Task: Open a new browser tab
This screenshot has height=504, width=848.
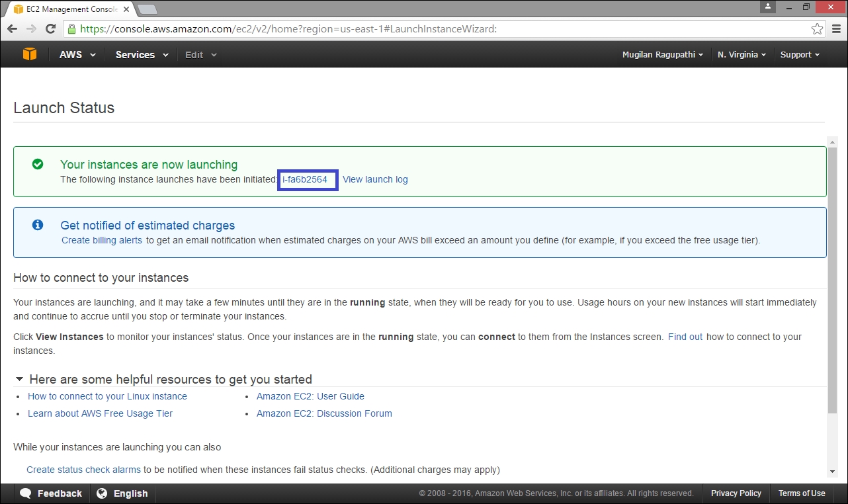Action: (147, 9)
